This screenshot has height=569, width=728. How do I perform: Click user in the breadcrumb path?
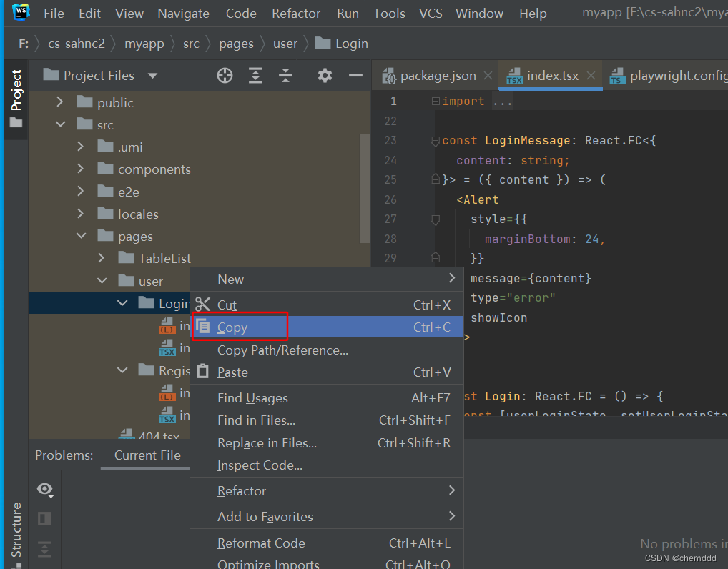click(x=285, y=44)
